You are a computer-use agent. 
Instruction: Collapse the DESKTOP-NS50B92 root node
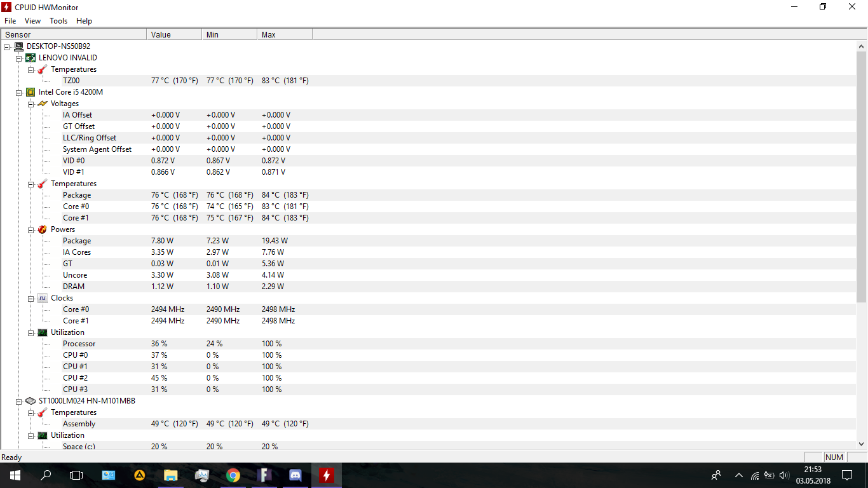6,46
